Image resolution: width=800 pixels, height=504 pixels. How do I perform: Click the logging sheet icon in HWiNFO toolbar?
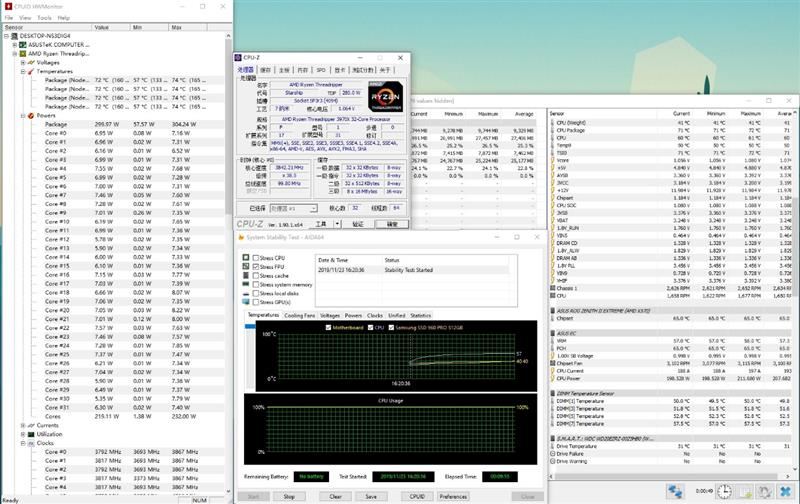point(745,491)
